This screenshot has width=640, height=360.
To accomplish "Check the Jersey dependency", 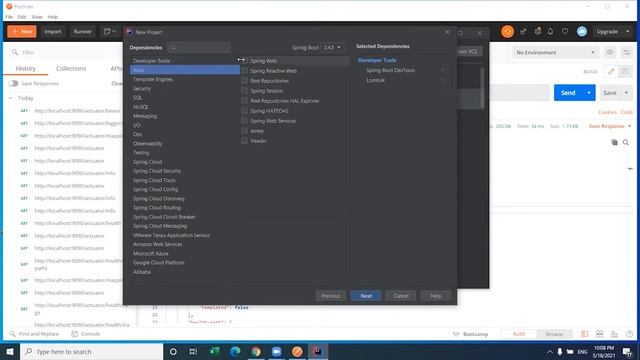I will [x=244, y=131].
